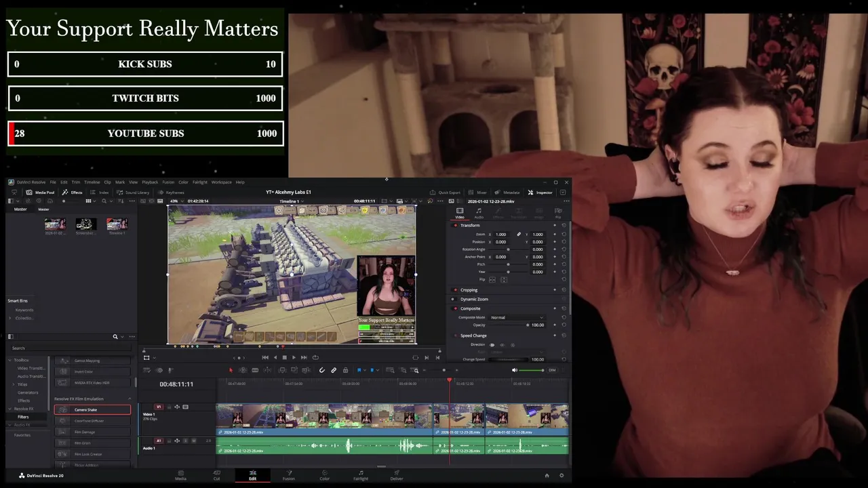
Task: Enable the Dynamic Zoom switch
Action: (455, 299)
